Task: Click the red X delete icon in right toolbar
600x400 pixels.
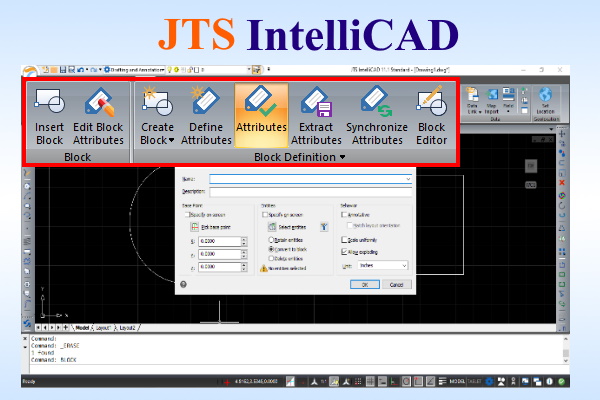Action: pyautogui.click(x=562, y=183)
